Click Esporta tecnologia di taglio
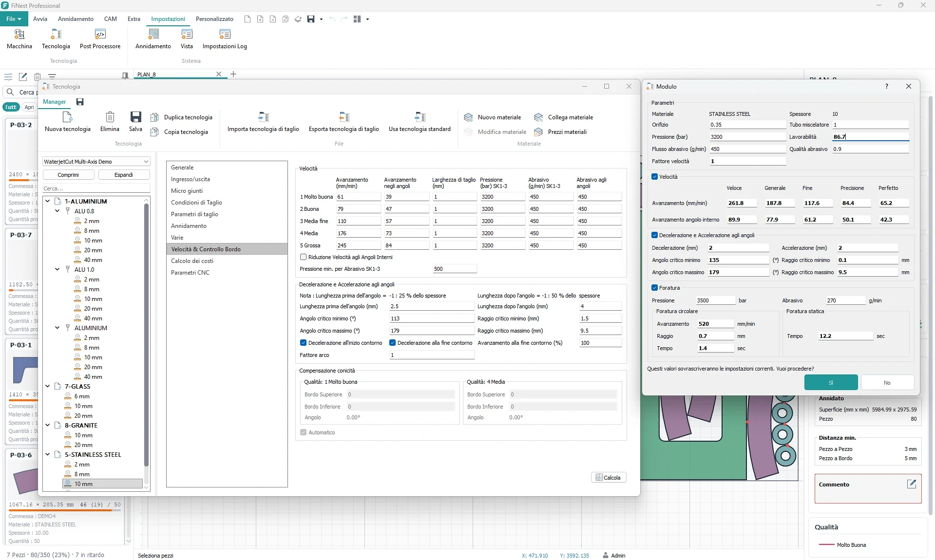935x560 pixels. tap(343, 122)
